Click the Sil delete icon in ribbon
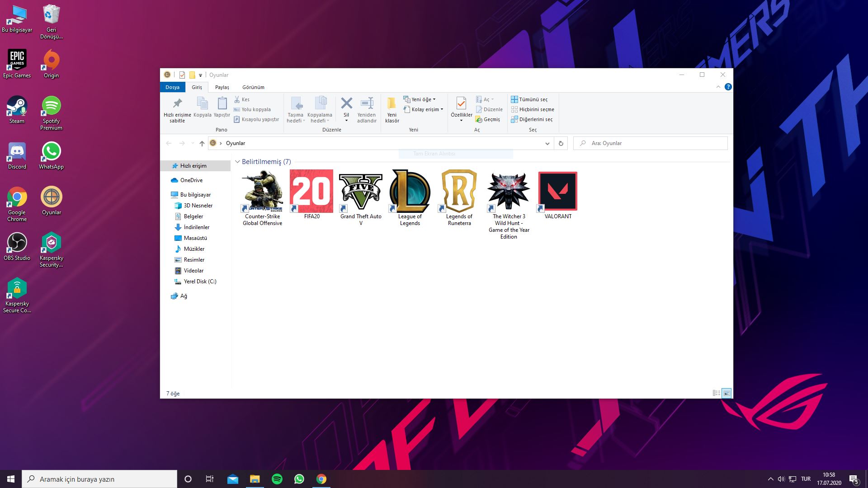This screenshot has width=868, height=488. click(x=346, y=103)
